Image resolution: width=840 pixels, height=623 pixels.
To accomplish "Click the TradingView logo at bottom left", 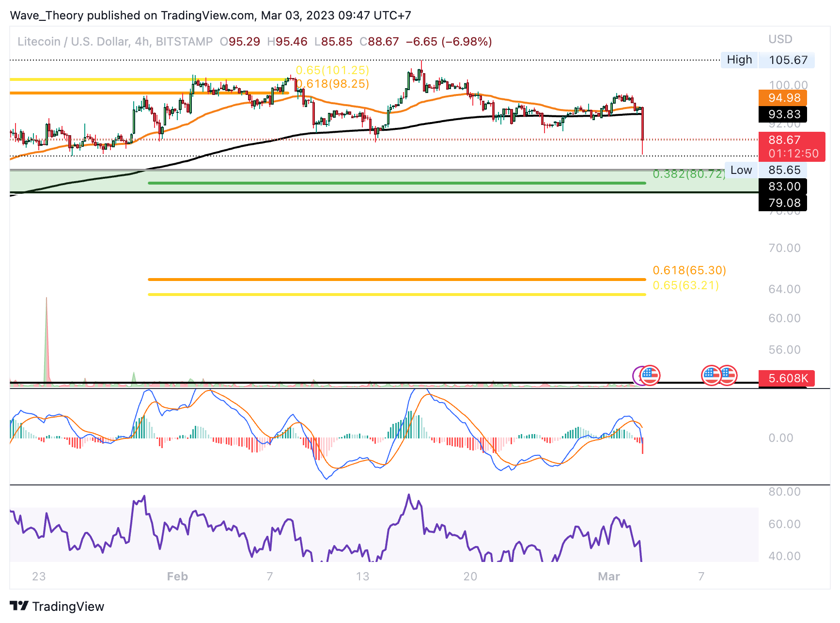I will click(57, 607).
